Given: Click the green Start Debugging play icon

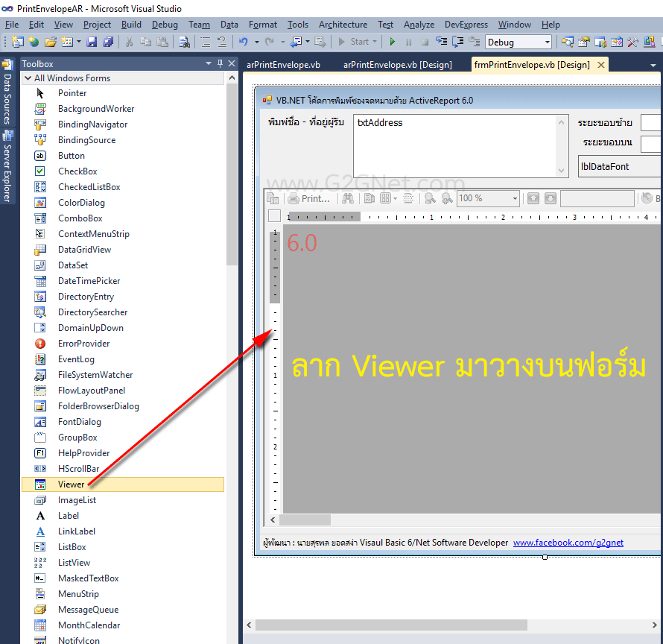Looking at the screenshot, I should pos(393,42).
